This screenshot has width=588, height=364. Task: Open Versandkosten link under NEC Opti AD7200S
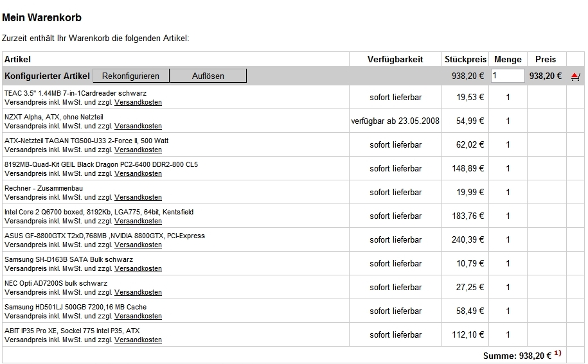[138, 292]
